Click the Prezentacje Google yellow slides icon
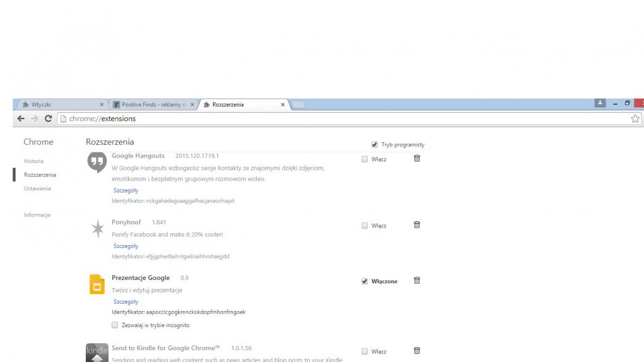This screenshot has width=644, height=362. pyautogui.click(x=97, y=284)
